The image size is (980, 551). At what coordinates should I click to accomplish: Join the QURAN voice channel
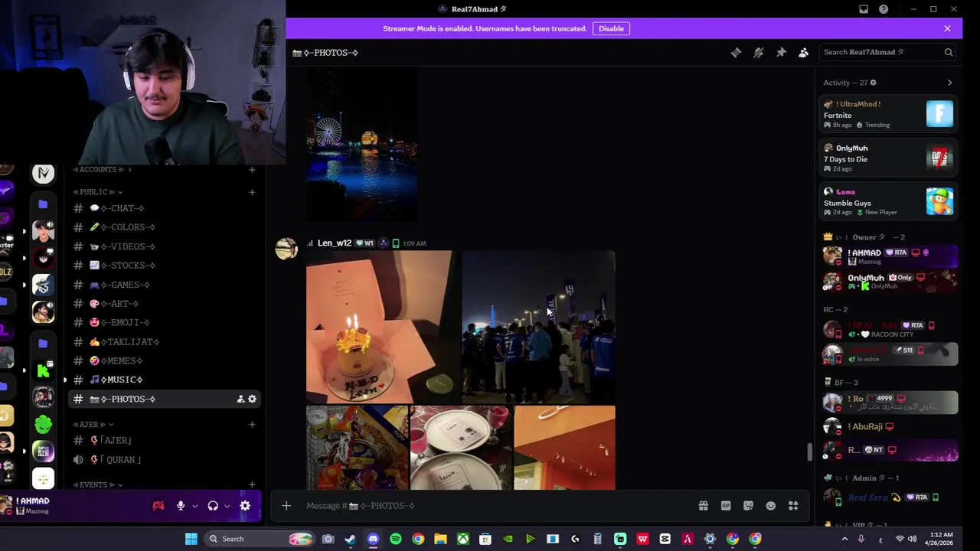(165, 460)
